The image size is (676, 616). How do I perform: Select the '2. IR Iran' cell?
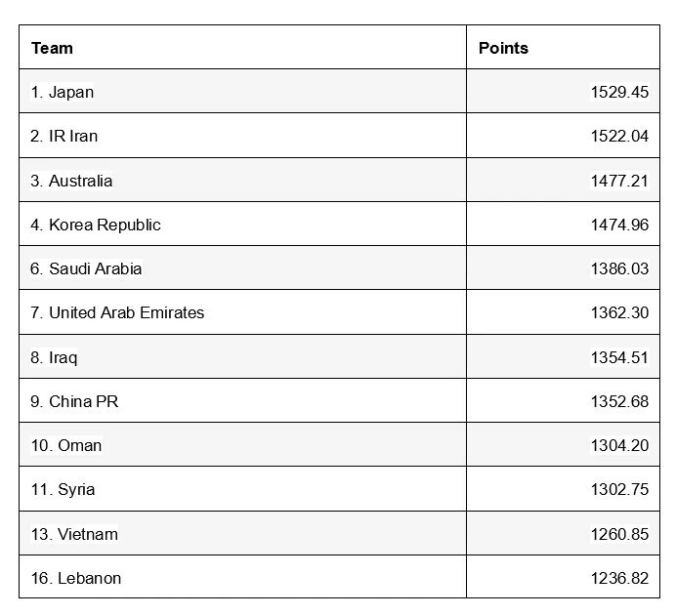click(x=64, y=137)
